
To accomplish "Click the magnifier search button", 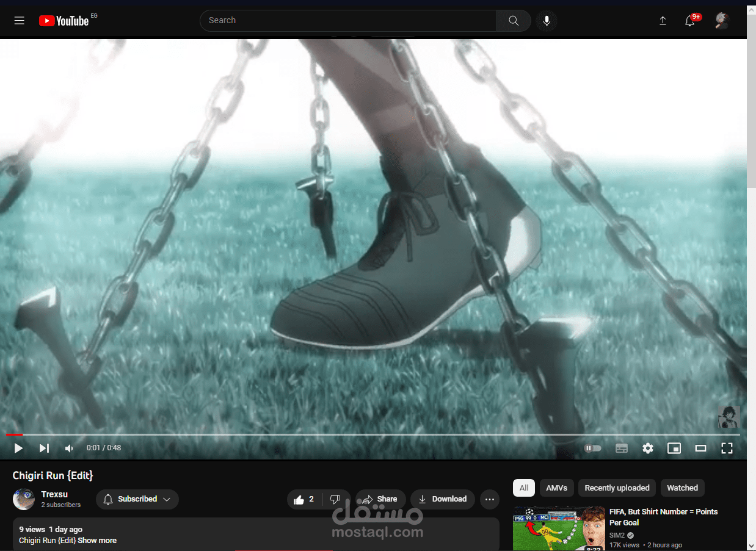I will coord(514,21).
